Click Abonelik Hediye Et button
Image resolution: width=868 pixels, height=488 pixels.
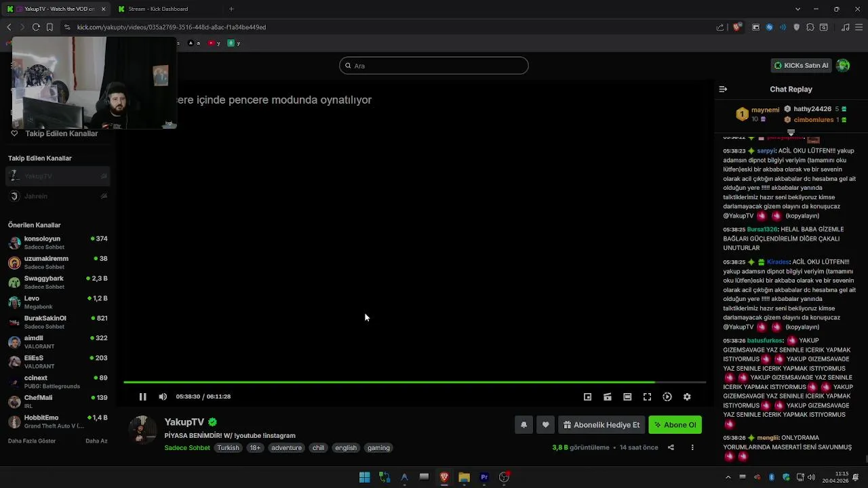[x=601, y=425]
